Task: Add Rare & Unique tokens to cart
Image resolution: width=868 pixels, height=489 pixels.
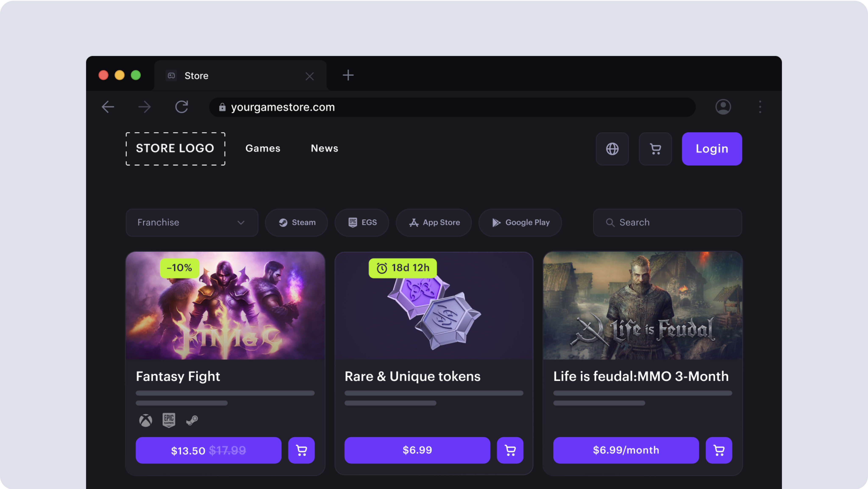Action: tap(510, 450)
